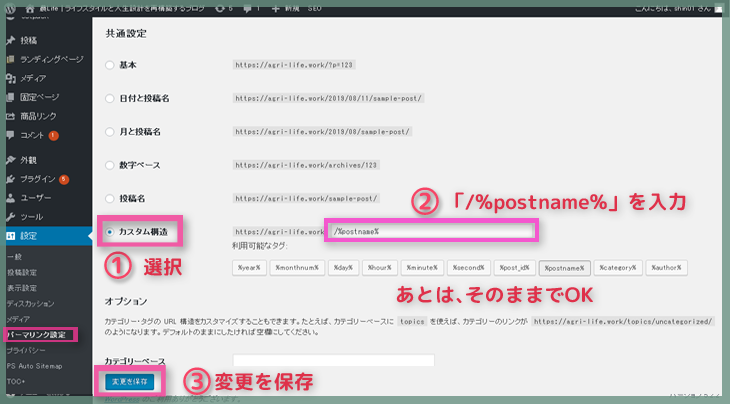Click the ツール wrench icon in sidebar
This screenshot has height=404, width=730.
[x=11, y=217]
